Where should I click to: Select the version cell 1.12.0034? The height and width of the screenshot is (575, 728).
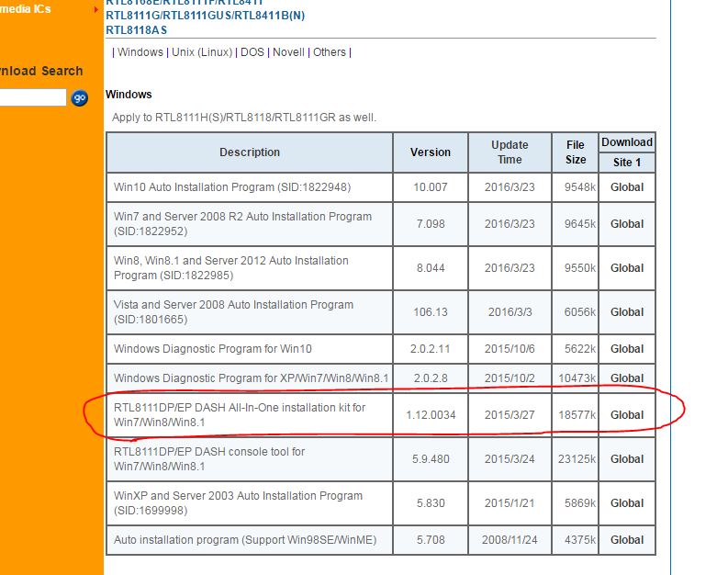click(x=431, y=415)
